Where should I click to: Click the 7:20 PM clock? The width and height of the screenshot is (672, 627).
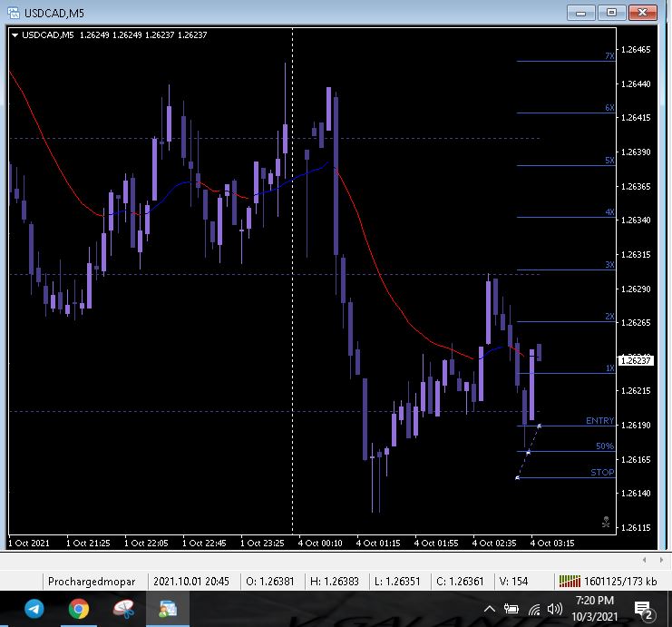[x=594, y=601]
